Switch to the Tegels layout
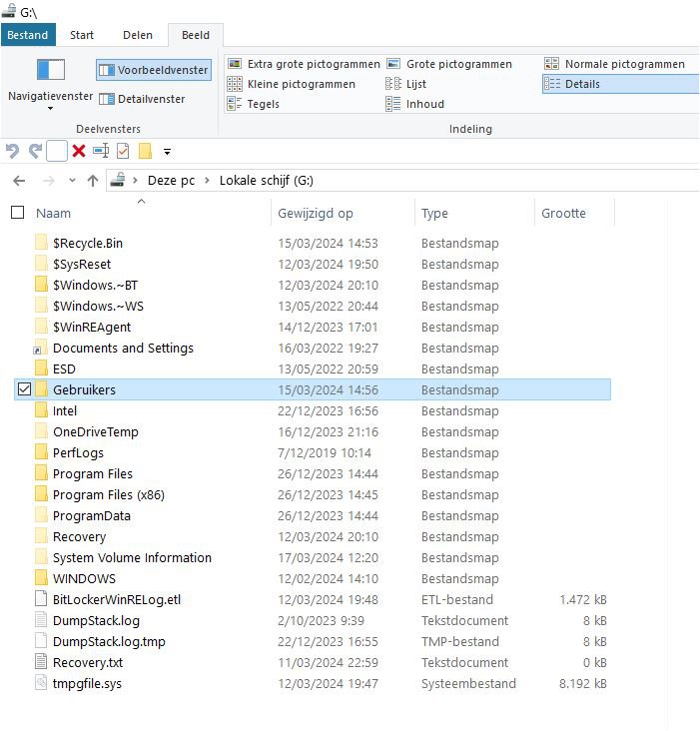The height and width of the screenshot is (731, 700). tap(253, 104)
